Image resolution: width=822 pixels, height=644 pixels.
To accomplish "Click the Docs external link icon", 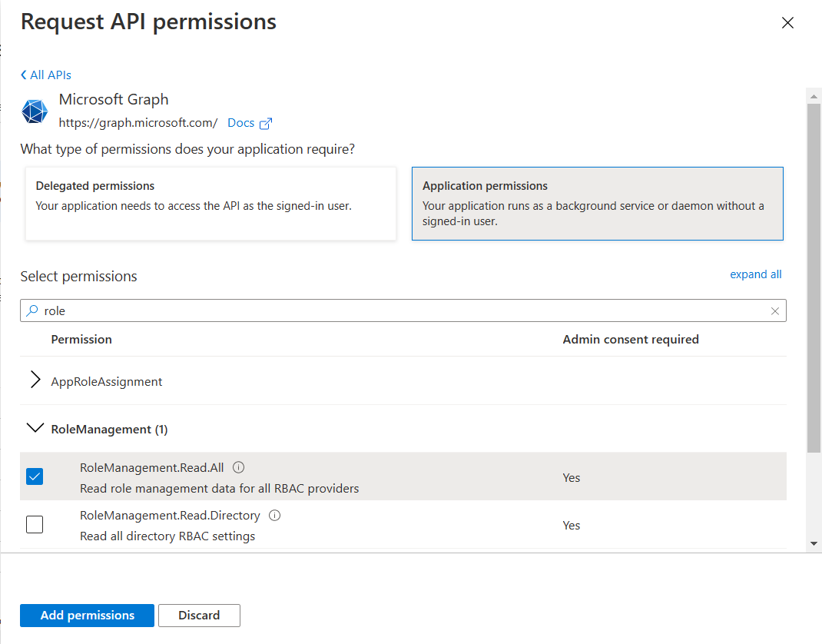I will pos(267,123).
